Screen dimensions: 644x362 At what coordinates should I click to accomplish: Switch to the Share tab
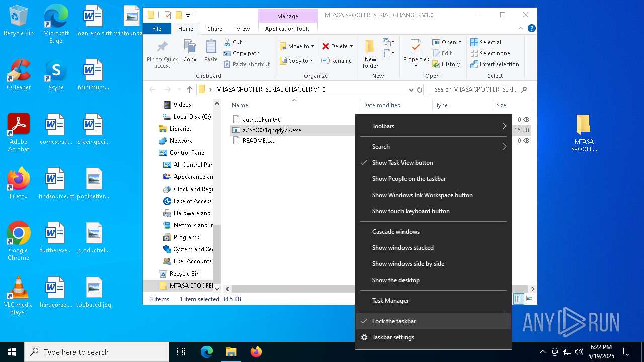[215, 29]
